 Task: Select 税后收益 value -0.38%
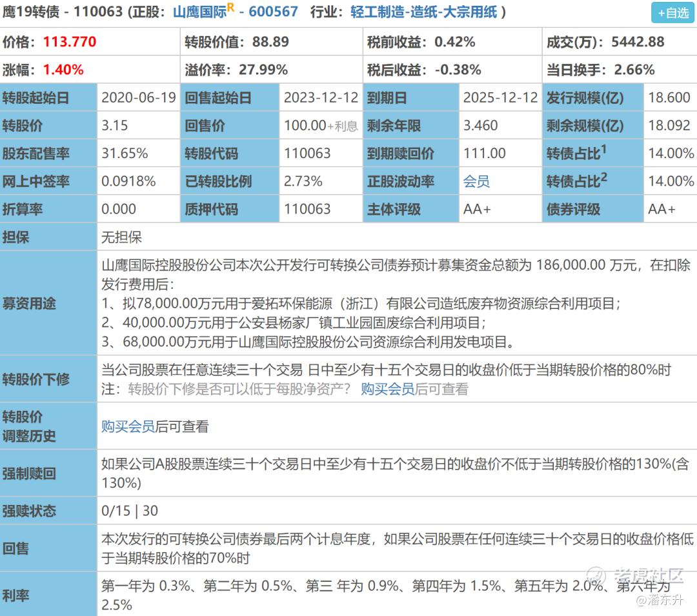pos(458,70)
